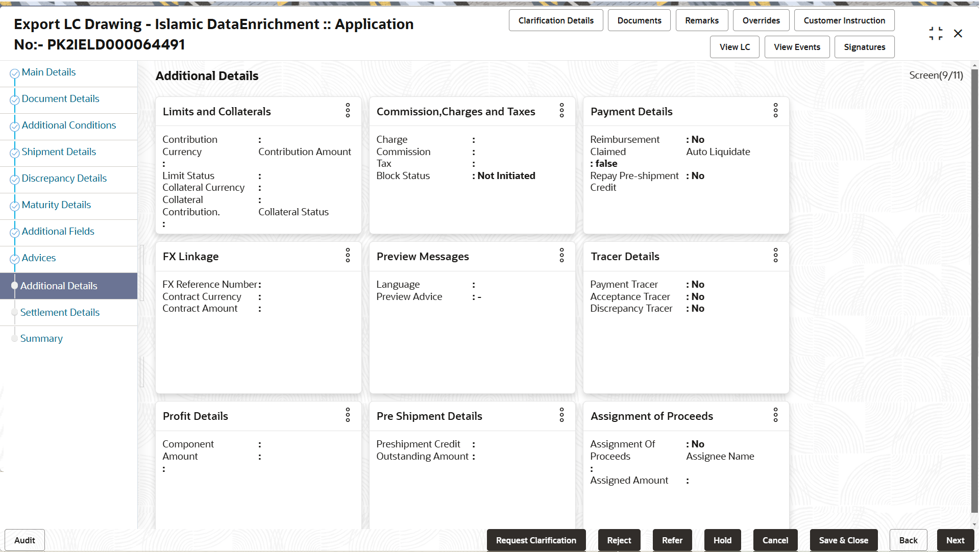
Task: Click the vertical scrollbar on right
Action: coord(974,291)
